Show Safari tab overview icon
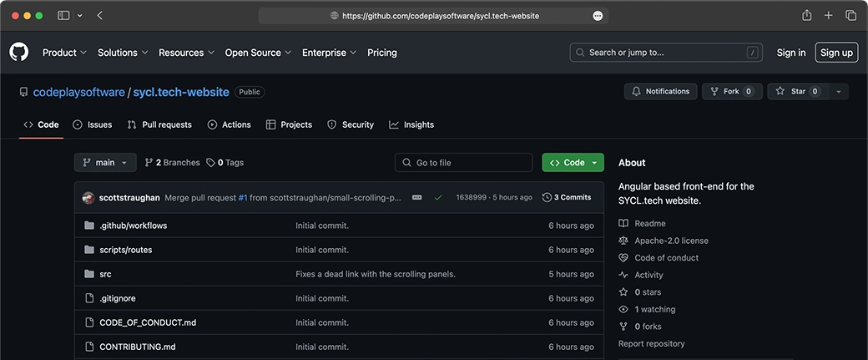The image size is (868, 360). pos(850,16)
